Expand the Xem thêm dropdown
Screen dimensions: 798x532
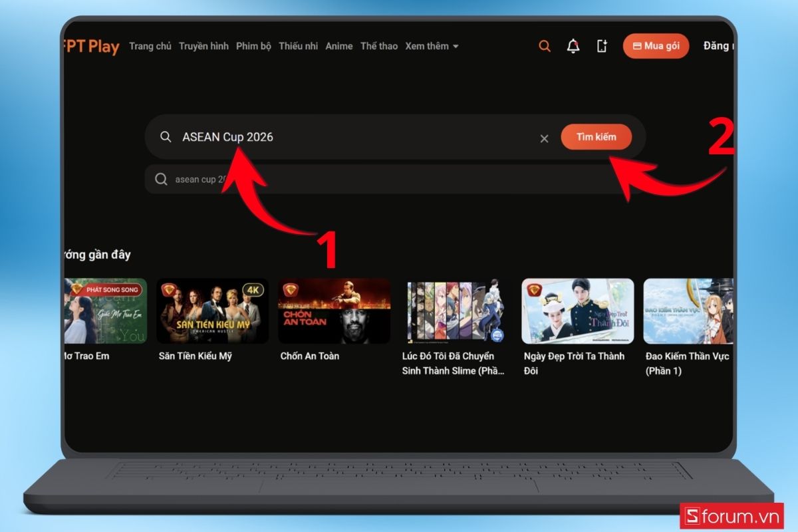click(x=432, y=47)
